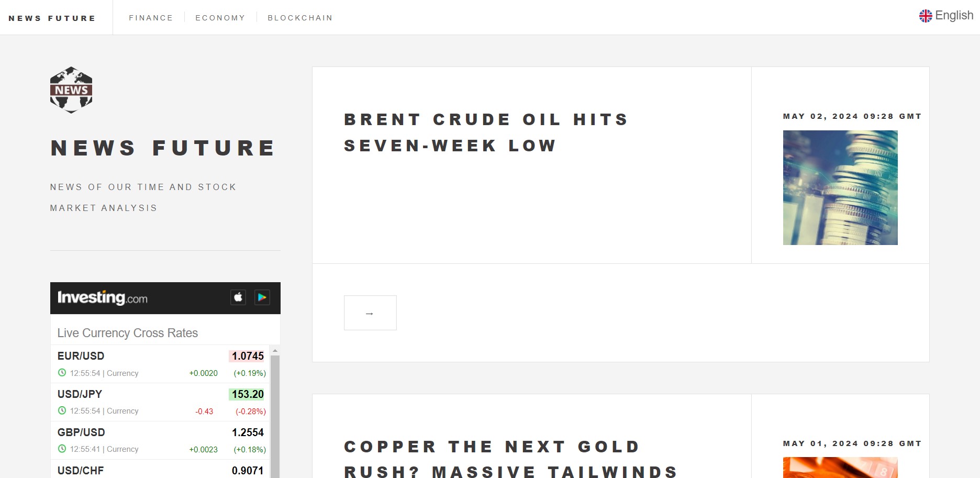Click the clock icon under USD/JPY
Viewport: 980px width, 478px height.
point(62,411)
